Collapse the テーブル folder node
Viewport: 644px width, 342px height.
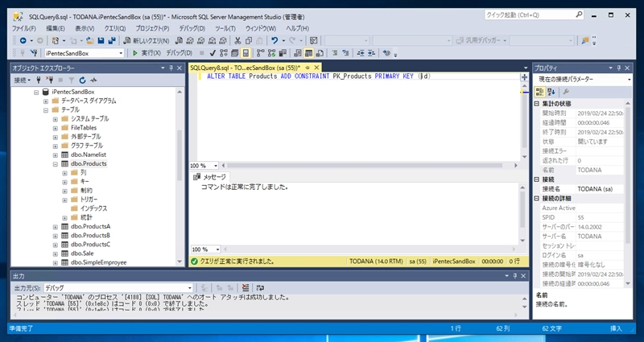[x=46, y=110]
